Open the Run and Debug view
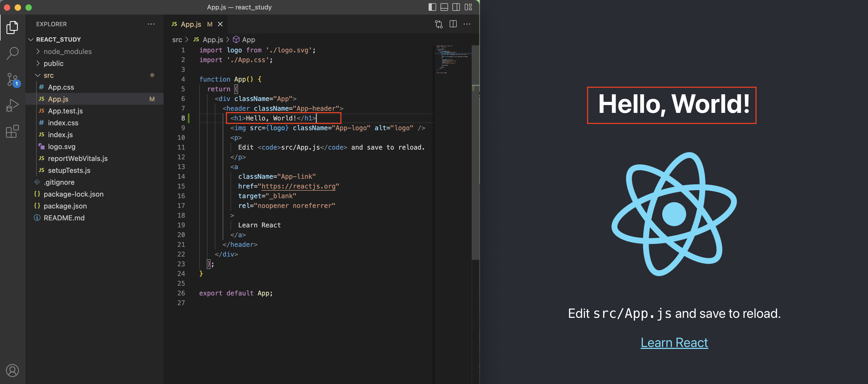868x384 pixels. (x=12, y=105)
